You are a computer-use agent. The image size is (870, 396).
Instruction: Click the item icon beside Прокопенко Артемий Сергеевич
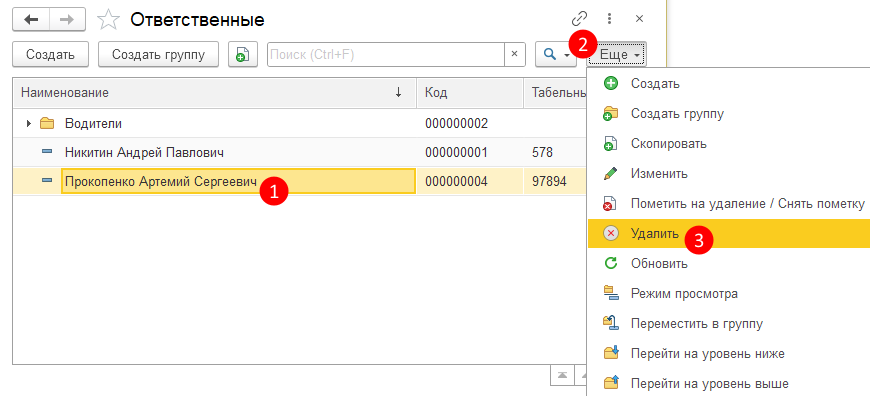pos(47,181)
